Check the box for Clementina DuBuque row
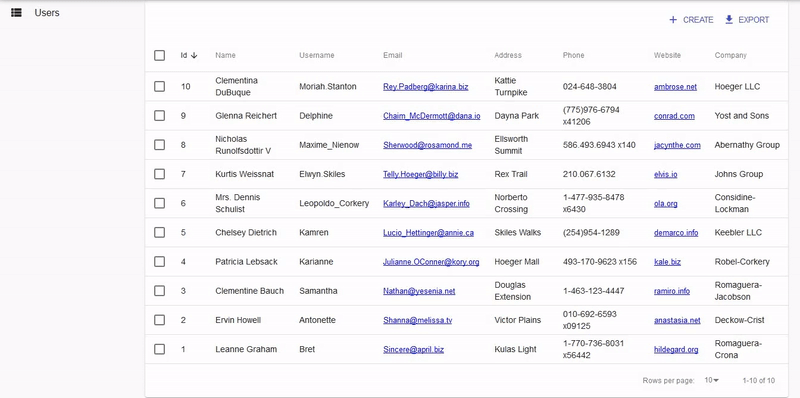 (160, 86)
